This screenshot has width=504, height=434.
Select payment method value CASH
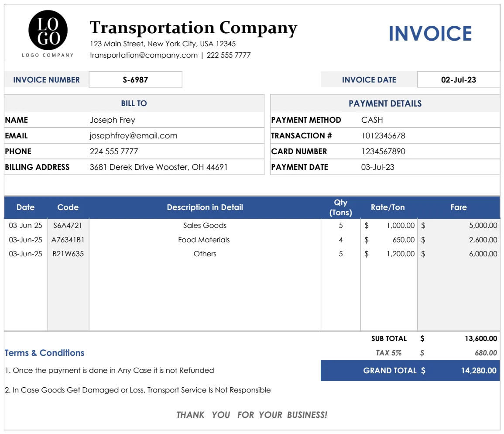pos(372,120)
